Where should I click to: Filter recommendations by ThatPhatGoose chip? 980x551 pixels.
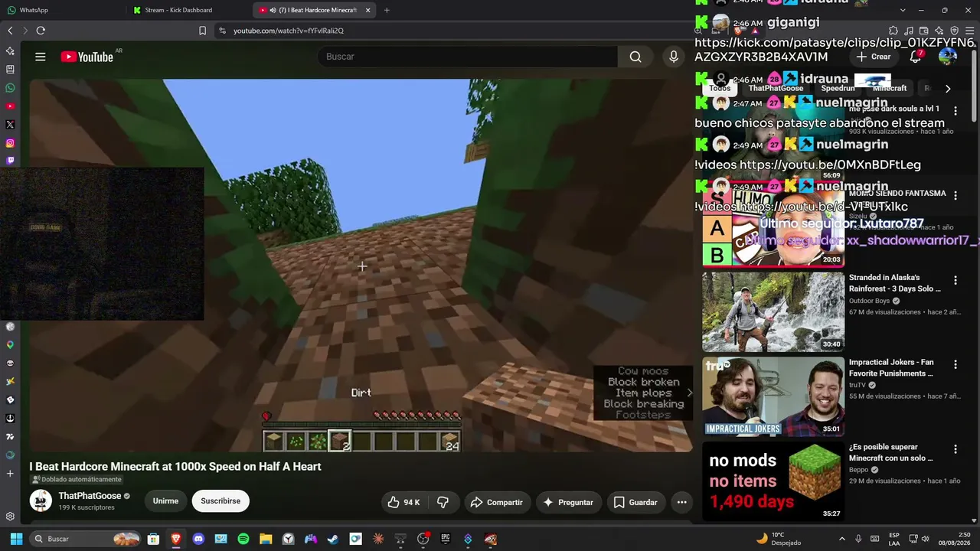click(776, 88)
